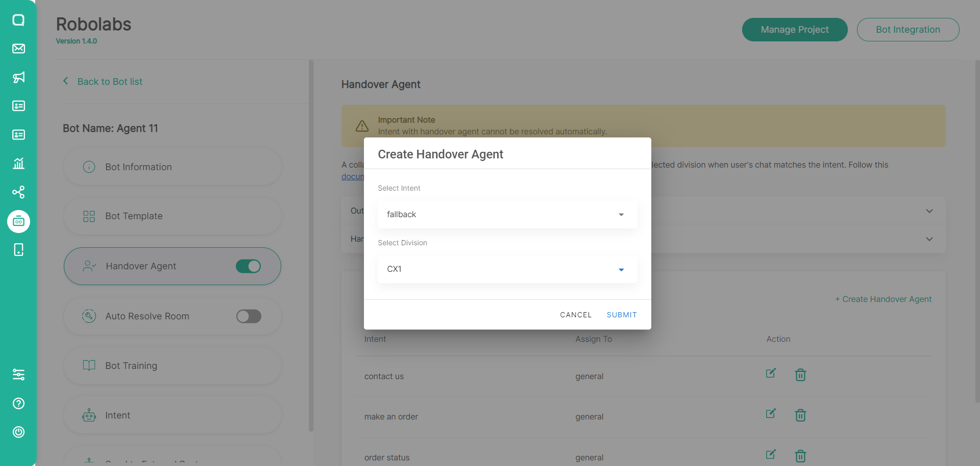
Task: Open the settings sliders sidebar icon
Action: pos(18,375)
